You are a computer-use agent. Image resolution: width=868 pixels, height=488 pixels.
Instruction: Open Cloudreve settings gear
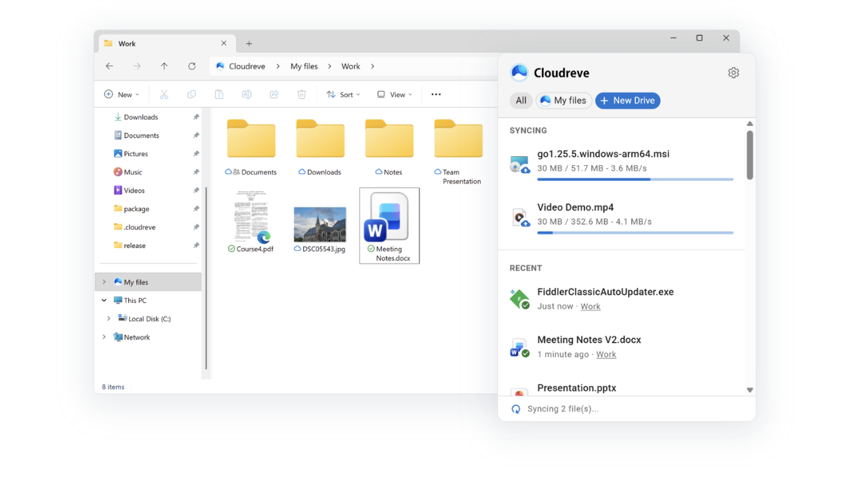pos(733,73)
